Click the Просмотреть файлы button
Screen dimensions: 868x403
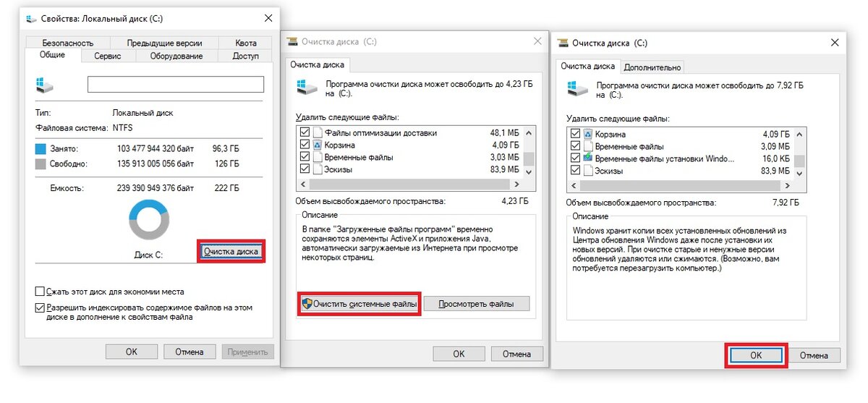point(477,305)
